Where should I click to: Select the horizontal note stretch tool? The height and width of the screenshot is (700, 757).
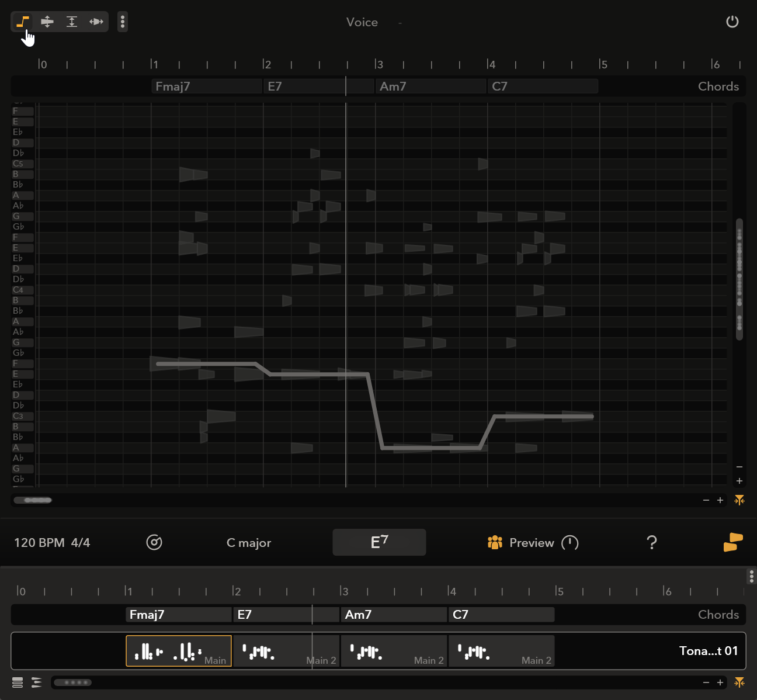coord(96,22)
